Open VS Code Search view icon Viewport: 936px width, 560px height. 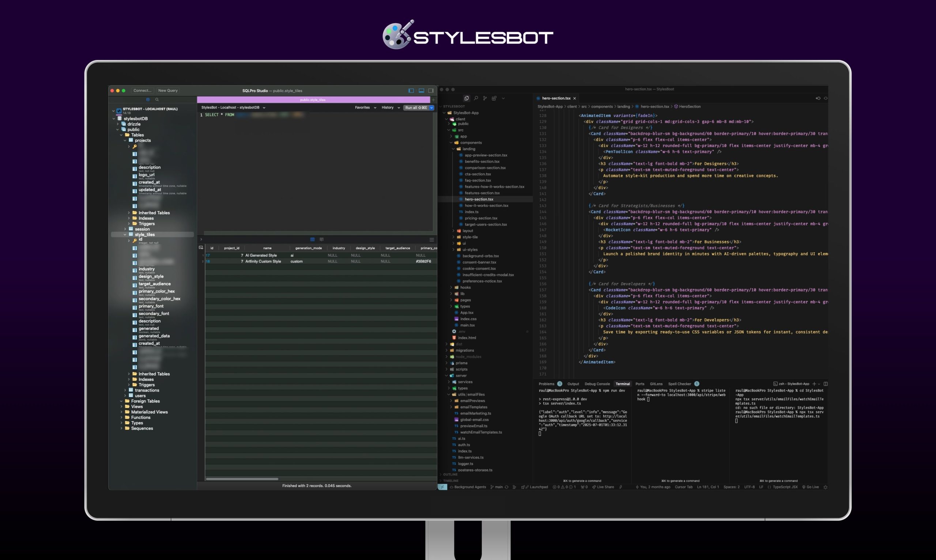click(x=476, y=98)
